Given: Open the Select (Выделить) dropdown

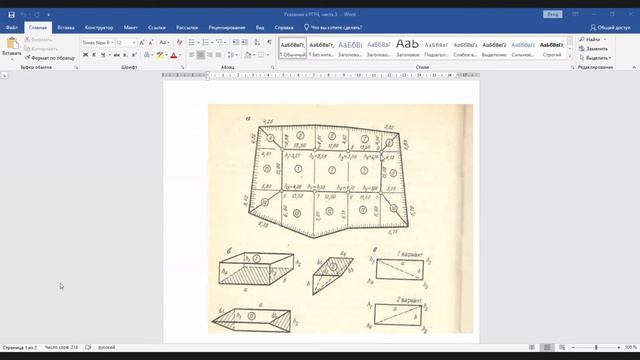Looking at the screenshot, I should tap(595, 58).
